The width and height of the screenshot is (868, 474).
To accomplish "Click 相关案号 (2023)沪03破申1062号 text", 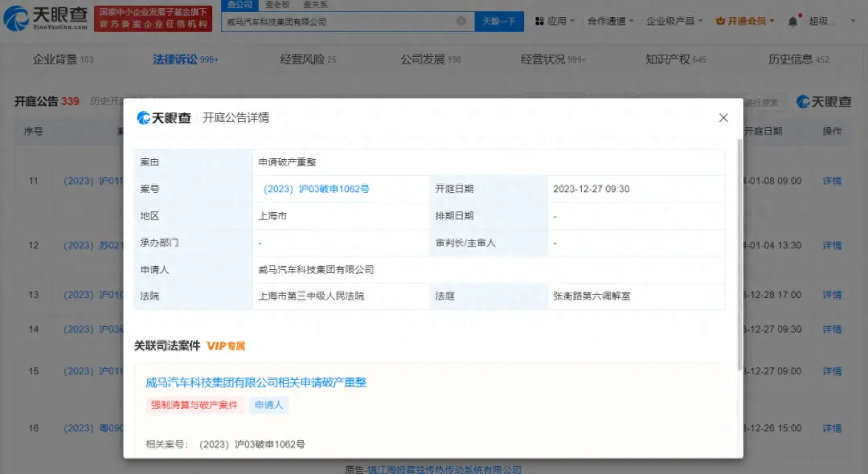I will [x=225, y=444].
